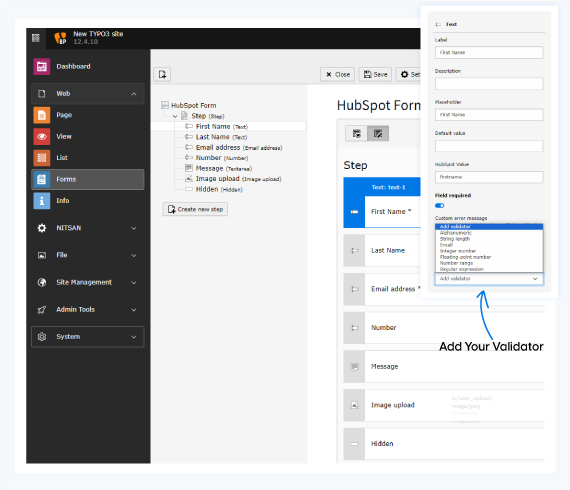Click the Message textarea icon in stage
The width and height of the screenshot is (570, 490).
pos(354,366)
